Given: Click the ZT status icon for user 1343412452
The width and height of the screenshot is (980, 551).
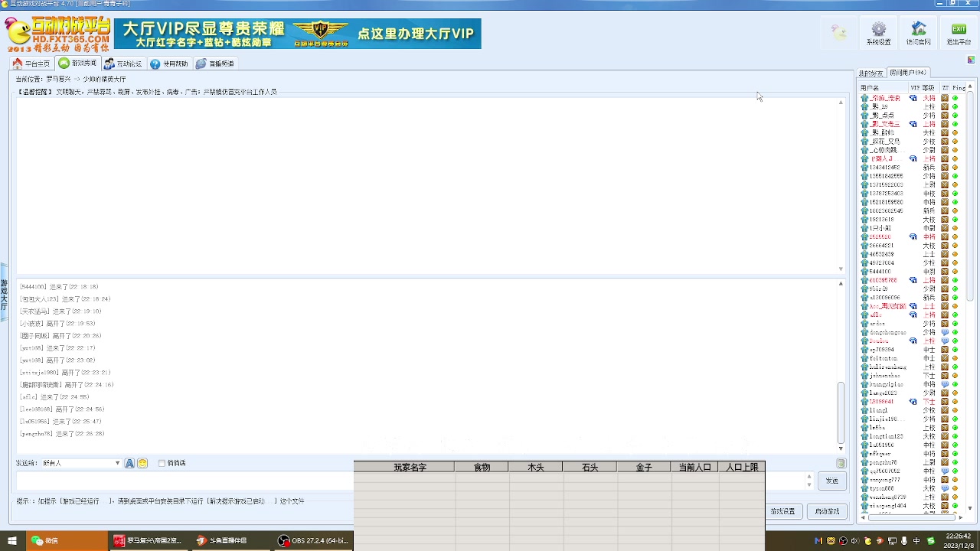Looking at the screenshot, I should 945,167.
